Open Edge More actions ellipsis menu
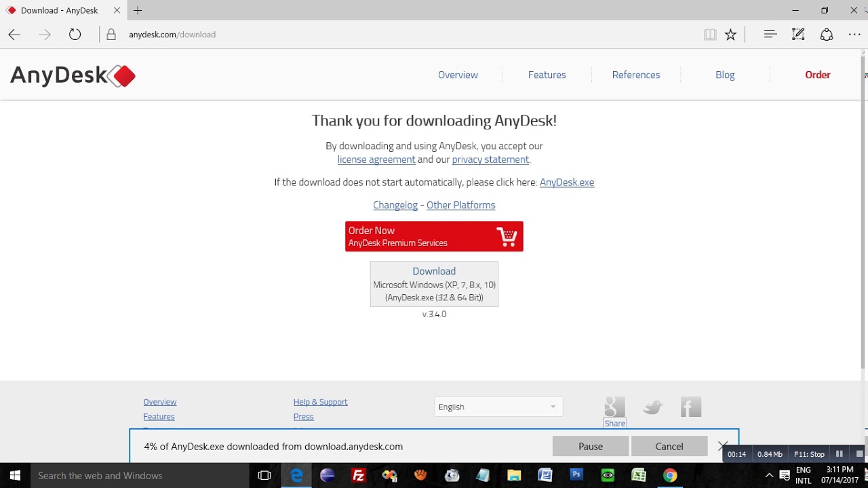This screenshot has height=488, width=868. click(854, 34)
